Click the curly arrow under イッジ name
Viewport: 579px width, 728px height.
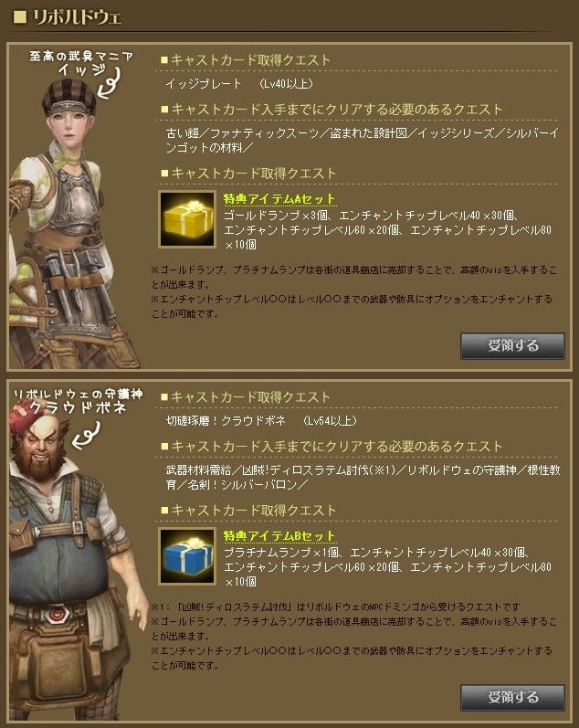(x=109, y=84)
